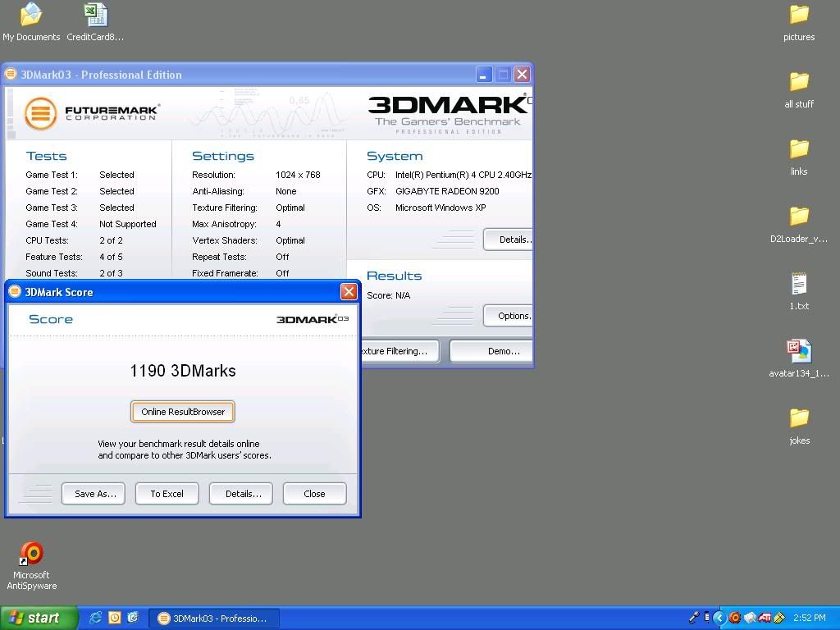Click the yellow diamond tray icon

pos(779,618)
